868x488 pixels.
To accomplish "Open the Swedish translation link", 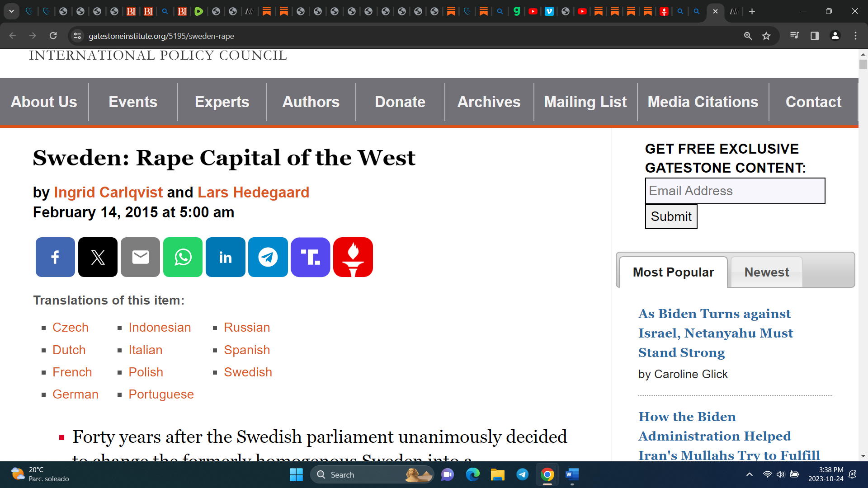I will pyautogui.click(x=248, y=372).
